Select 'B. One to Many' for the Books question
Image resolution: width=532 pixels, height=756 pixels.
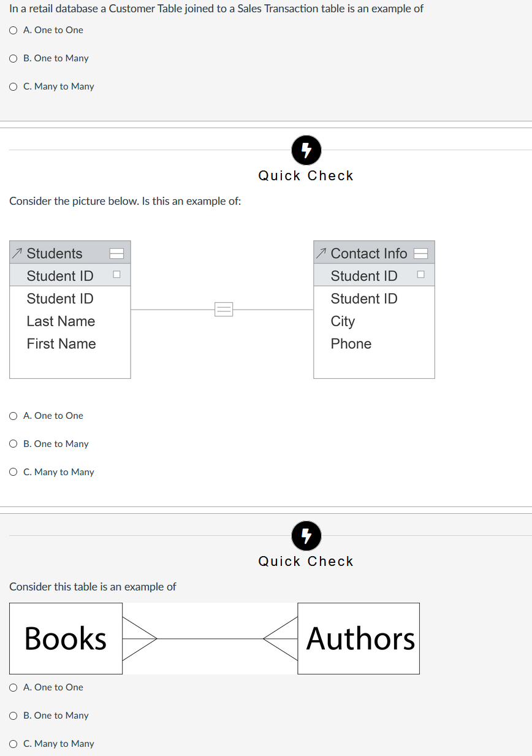[13, 716]
